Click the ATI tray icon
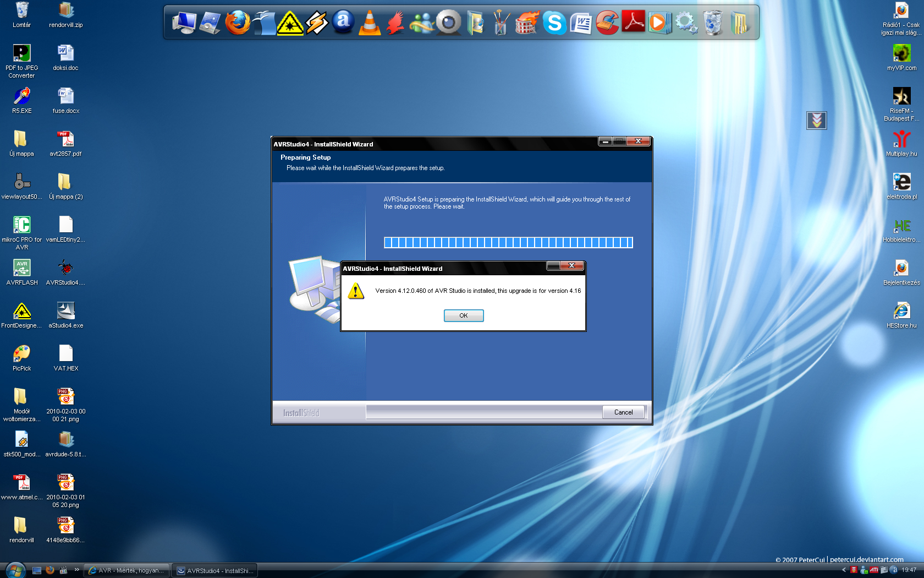924x578 pixels. [x=874, y=570]
